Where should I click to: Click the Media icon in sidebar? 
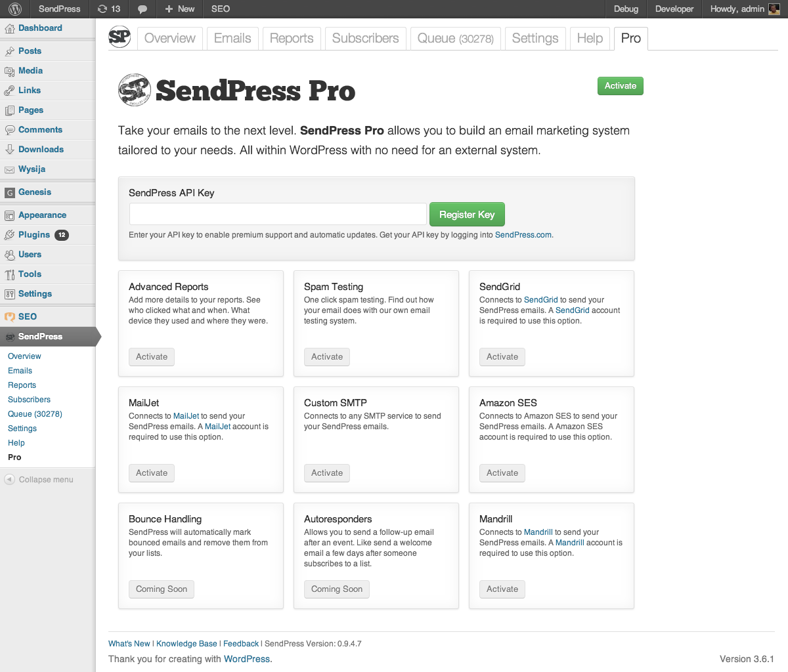click(x=10, y=71)
